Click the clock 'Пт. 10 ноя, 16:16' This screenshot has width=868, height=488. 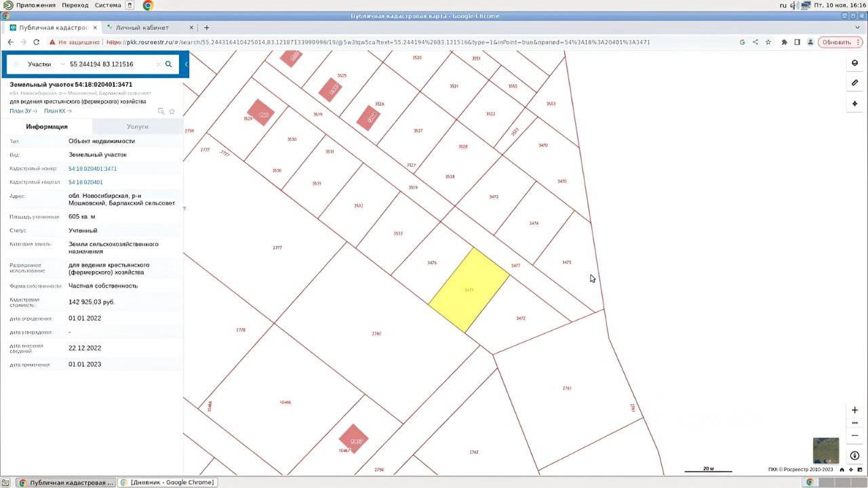point(840,5)
